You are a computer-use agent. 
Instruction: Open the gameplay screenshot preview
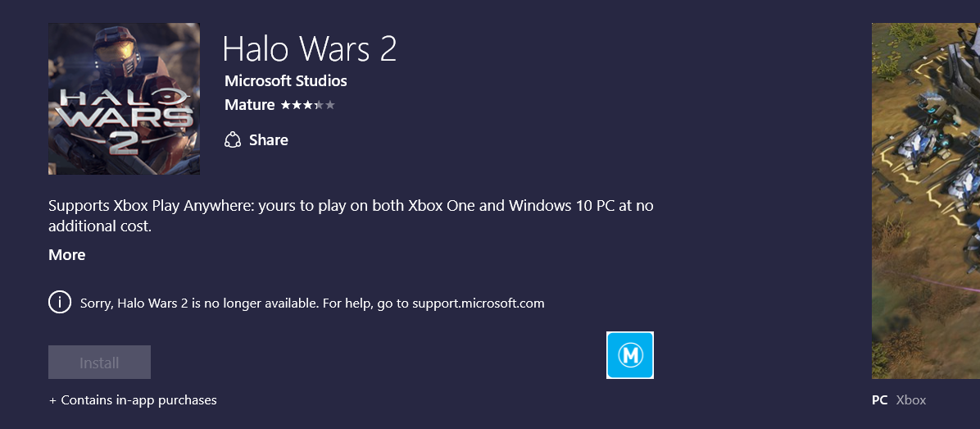tap(926, 201)
